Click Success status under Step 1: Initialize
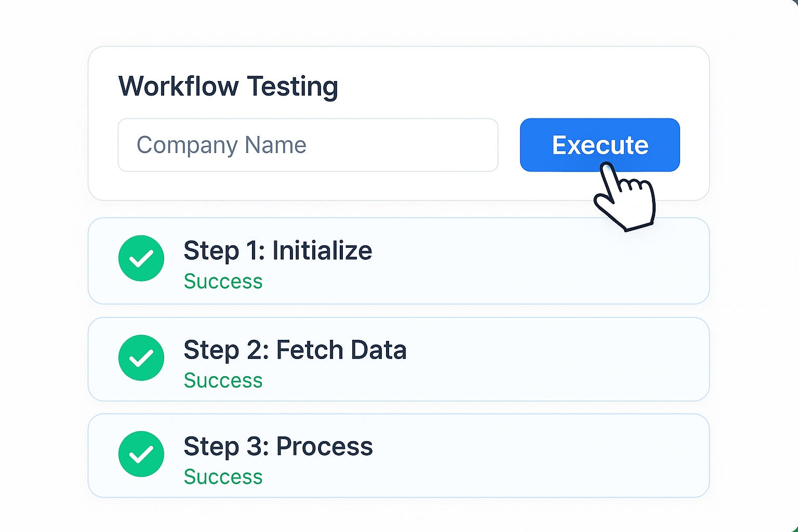 223,281
